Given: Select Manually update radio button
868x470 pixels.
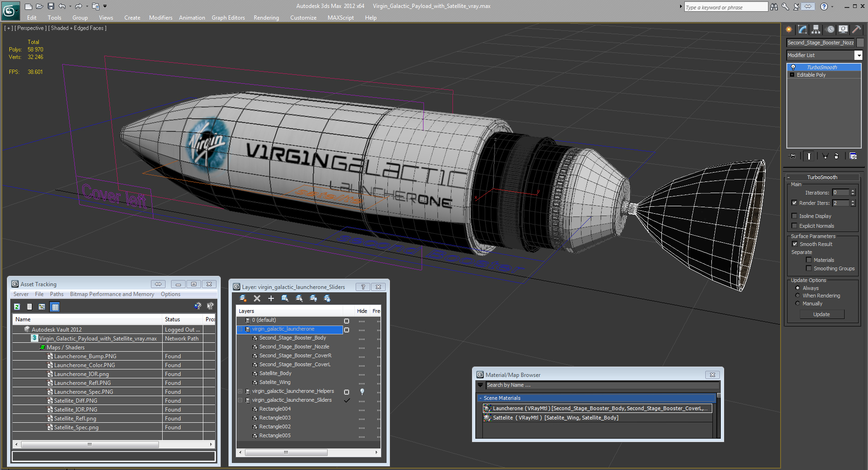Looking at the screenshot, I should [797, 304].
